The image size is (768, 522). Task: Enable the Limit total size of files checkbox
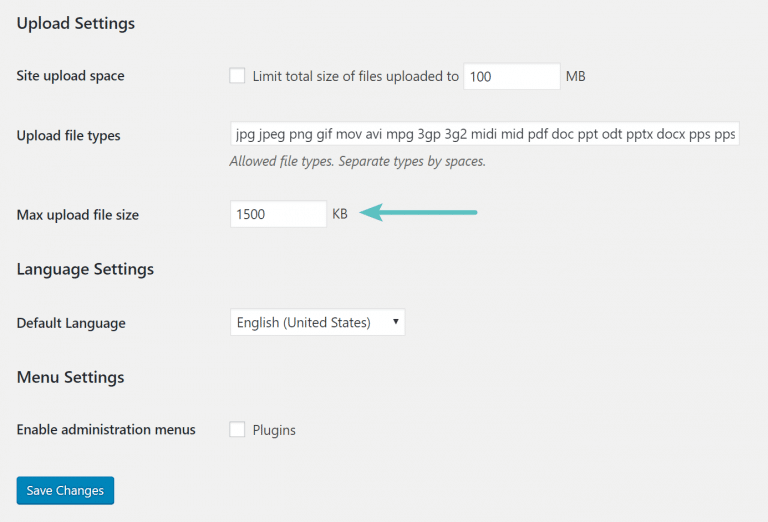(237, 76)
